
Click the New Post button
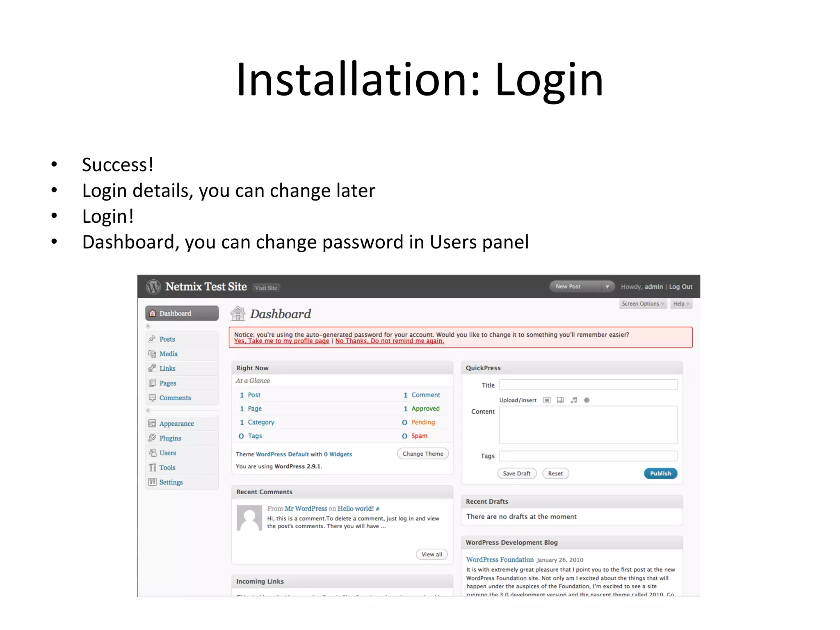[576, 287]
